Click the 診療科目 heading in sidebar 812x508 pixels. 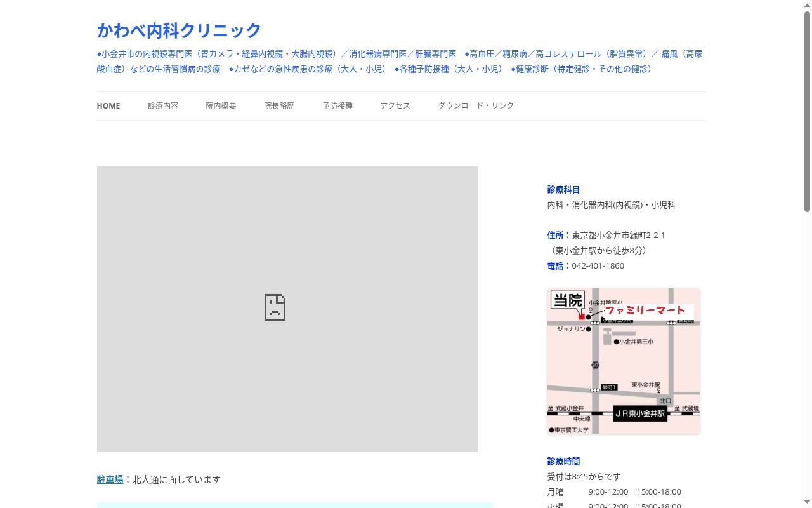[x=563, y=190]
